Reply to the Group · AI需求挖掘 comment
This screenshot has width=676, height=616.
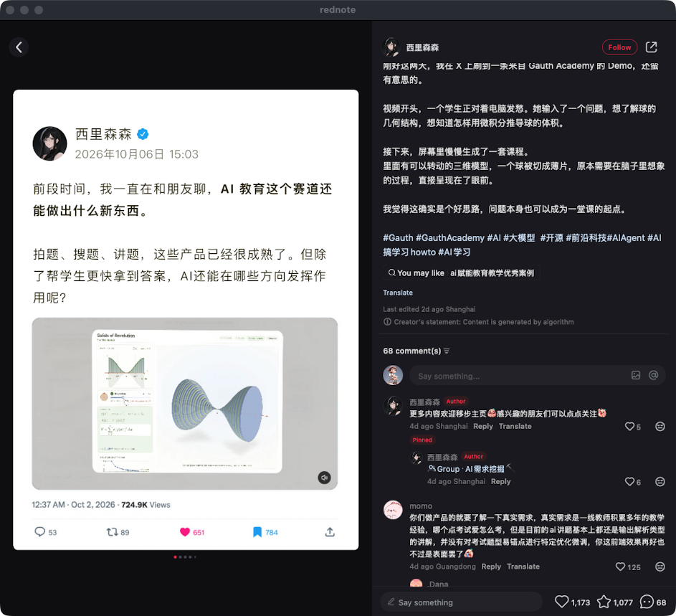pos(500,481)
